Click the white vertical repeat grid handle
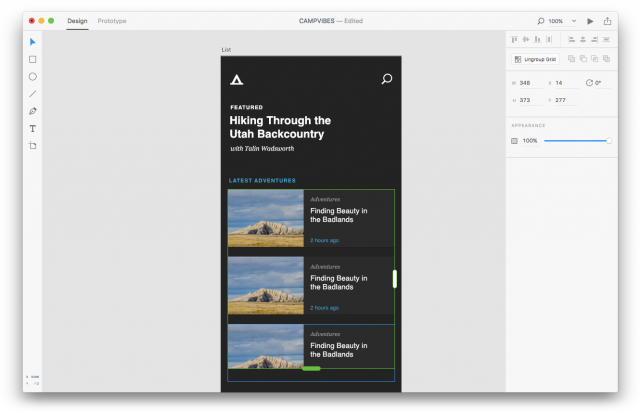This screenshot has width=640, height=414. click(395, 279)
